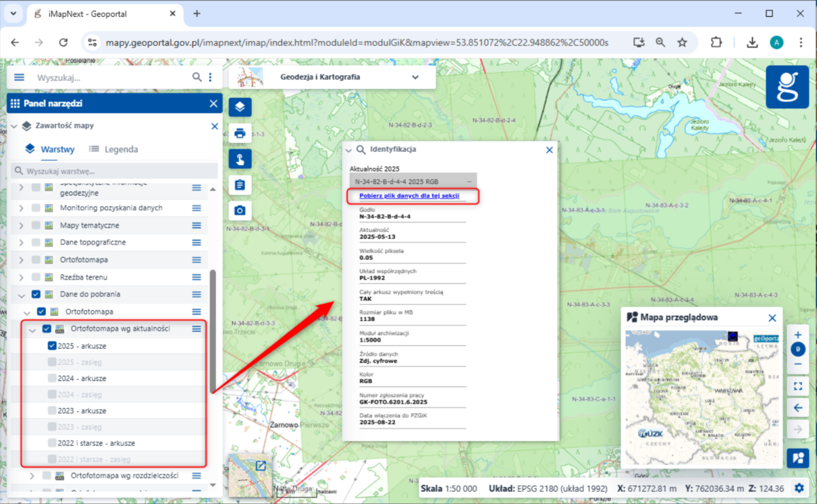Image resolution: width=817 pixels, height=504 pixels.
Task: Click the camera screenshot icon
Action: (240, 211)
